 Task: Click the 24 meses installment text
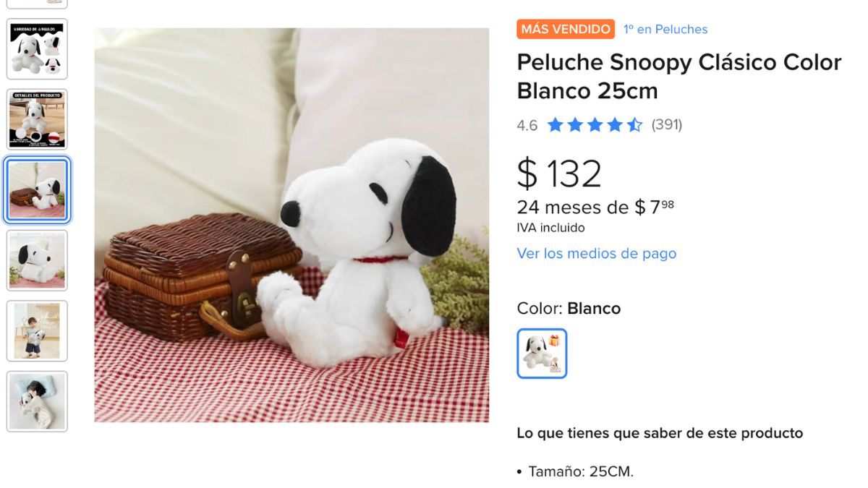pyautogui.click(x=595, y=207)
